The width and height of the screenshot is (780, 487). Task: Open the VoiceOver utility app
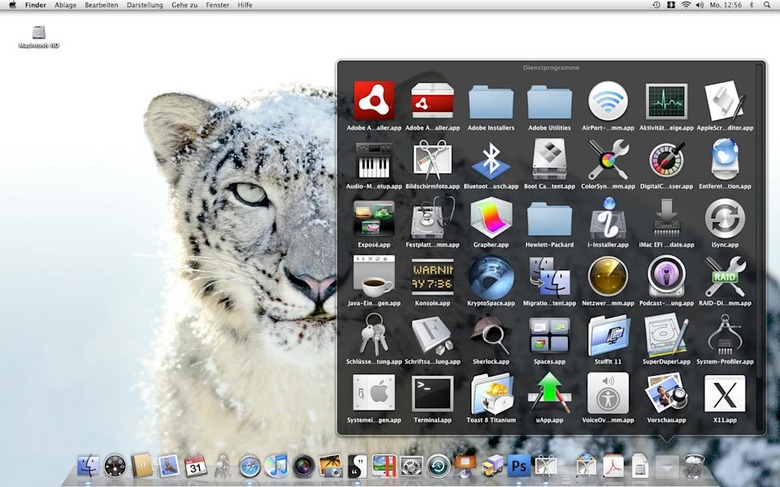click(x=608, y=393)
